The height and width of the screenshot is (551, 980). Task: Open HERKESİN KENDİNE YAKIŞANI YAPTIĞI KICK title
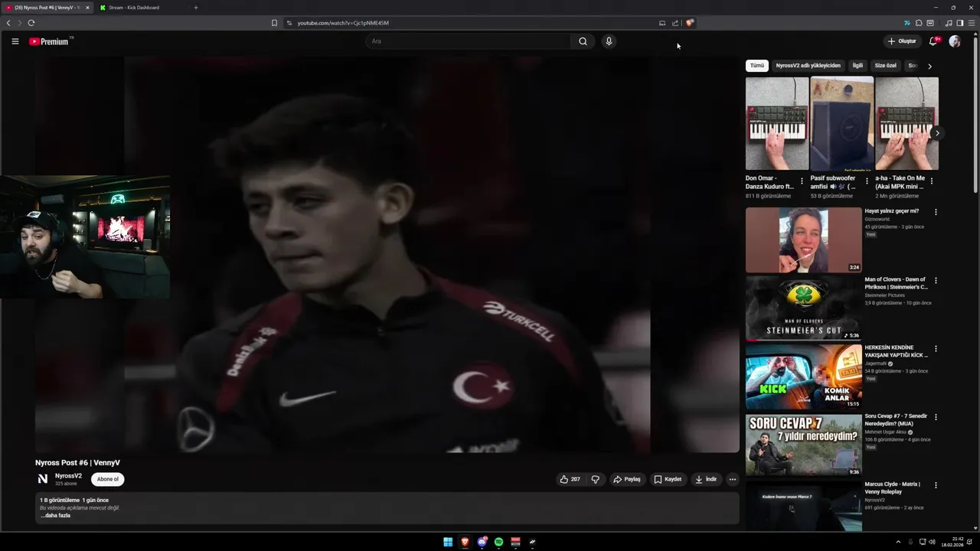click(x=896, y=351)
